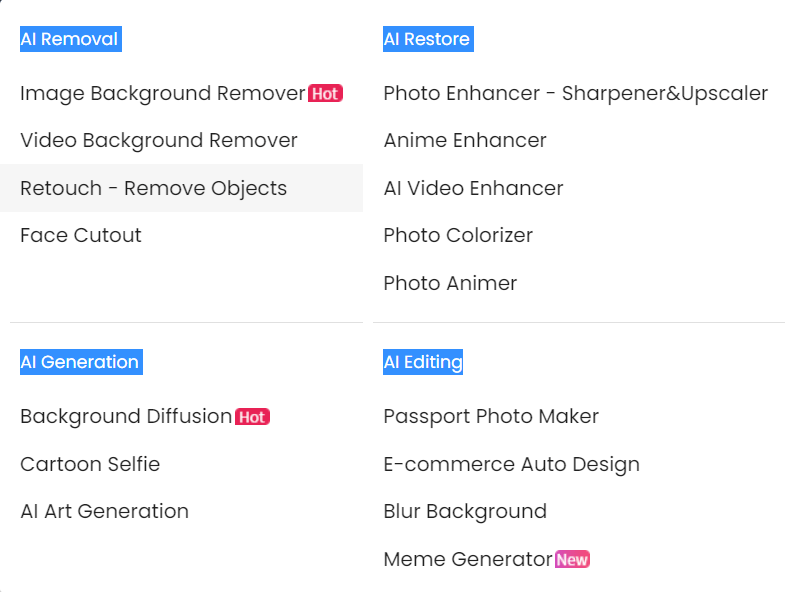Launch AI Art Generation
This screenshot has height=592, width=785.
pos(104,511)
